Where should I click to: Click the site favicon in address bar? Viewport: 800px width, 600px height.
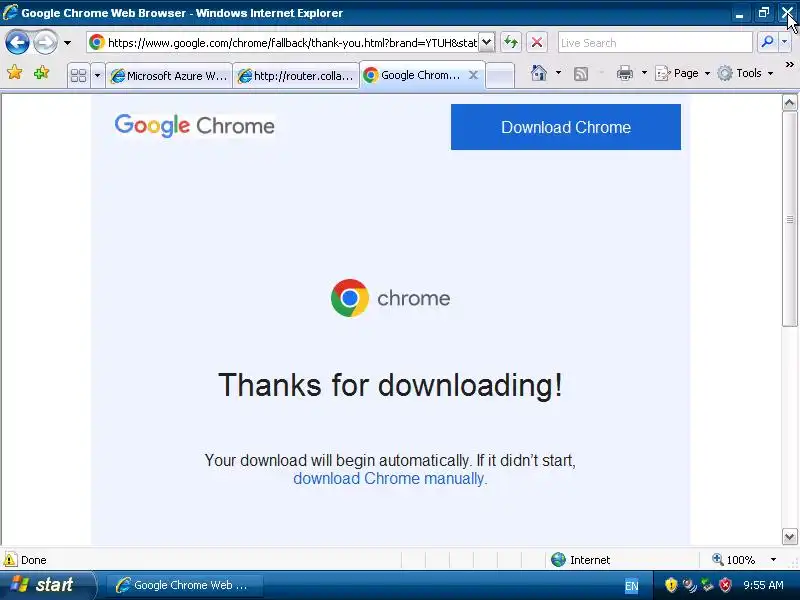96,43
